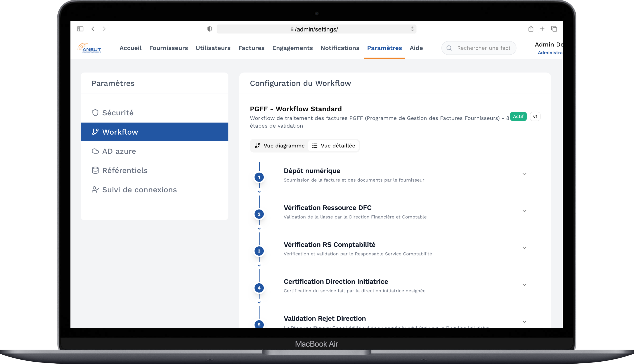Click the PGFF - Workflow Standard heading
This screenshot has height=364, width=634.
(x=296, y=109)
